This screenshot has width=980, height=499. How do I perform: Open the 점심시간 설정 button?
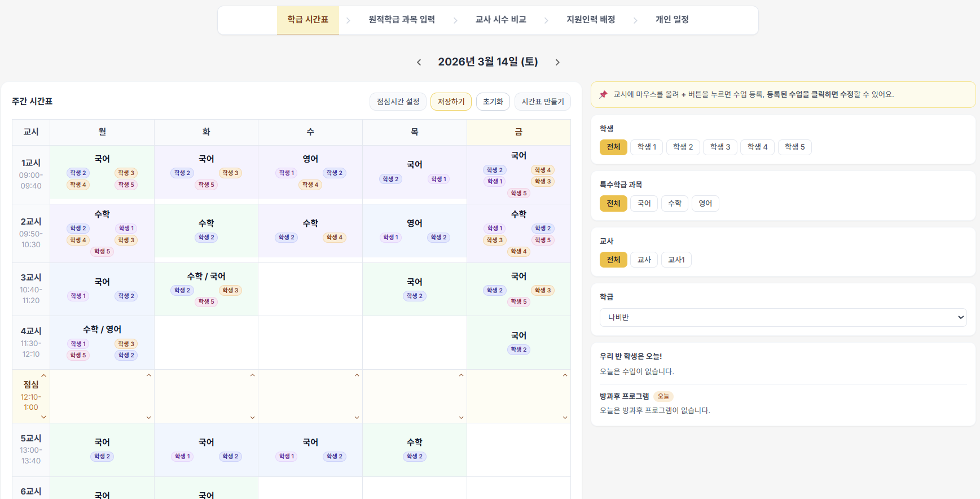(x=398, y=102)
